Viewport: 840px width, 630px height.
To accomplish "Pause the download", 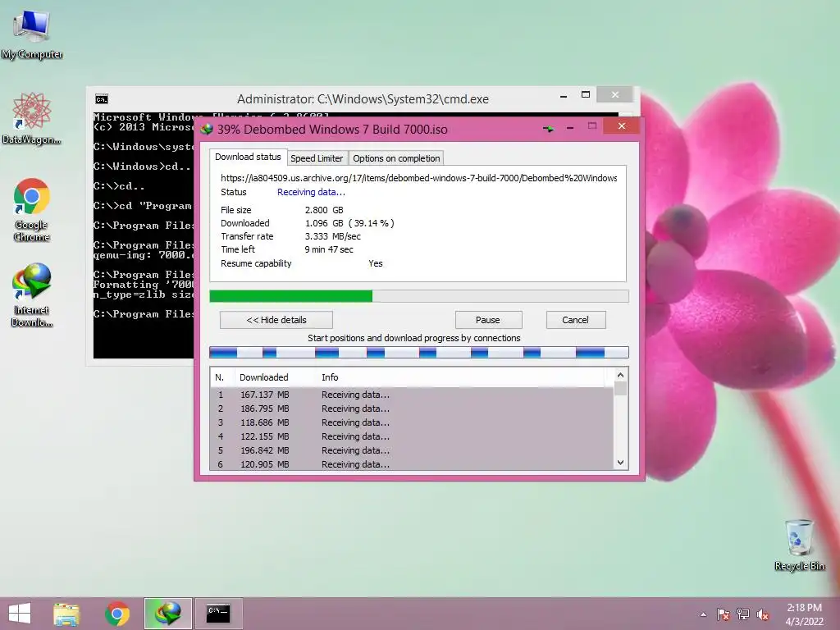I will point(488,320).
